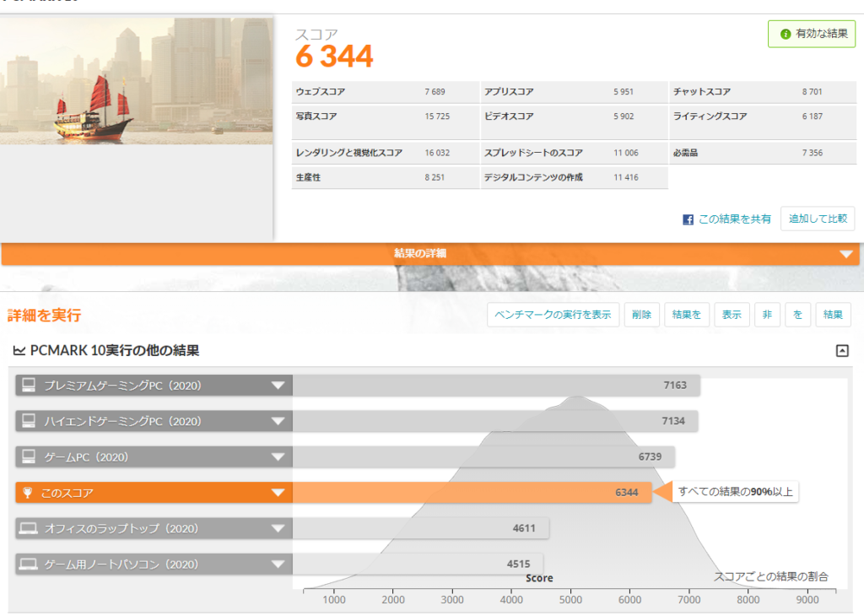Click the junk boat benchmark thumbnail image
864x616 pixels.
click(x=136, y=81)
